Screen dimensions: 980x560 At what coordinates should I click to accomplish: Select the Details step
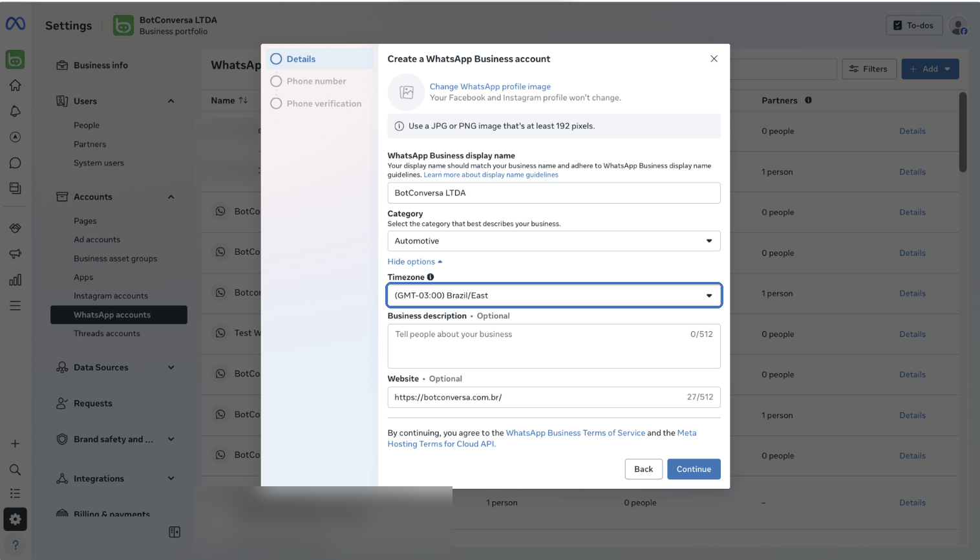point(319,59)
